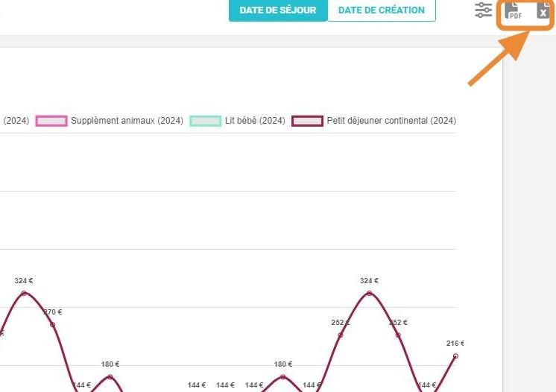Viewport: 556px width, 392px height.
Task: Click the Supplément animaux (2024) legend label
Action: pyautogui.click(x=127, y=121)
